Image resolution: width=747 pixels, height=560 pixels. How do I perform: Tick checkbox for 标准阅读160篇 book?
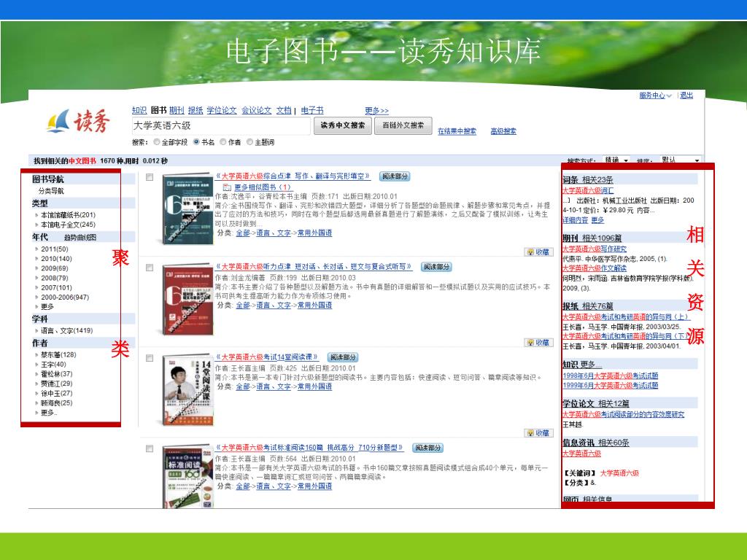150,448
